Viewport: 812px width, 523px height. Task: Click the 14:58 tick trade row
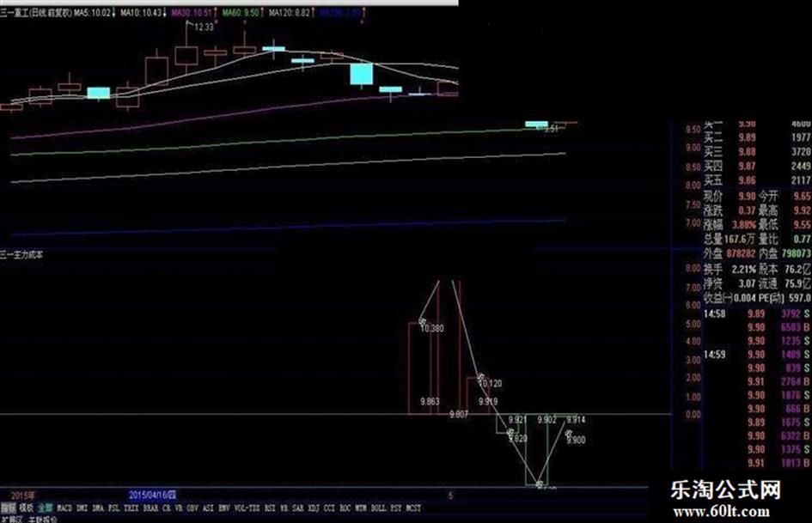[x=757, y=313]
